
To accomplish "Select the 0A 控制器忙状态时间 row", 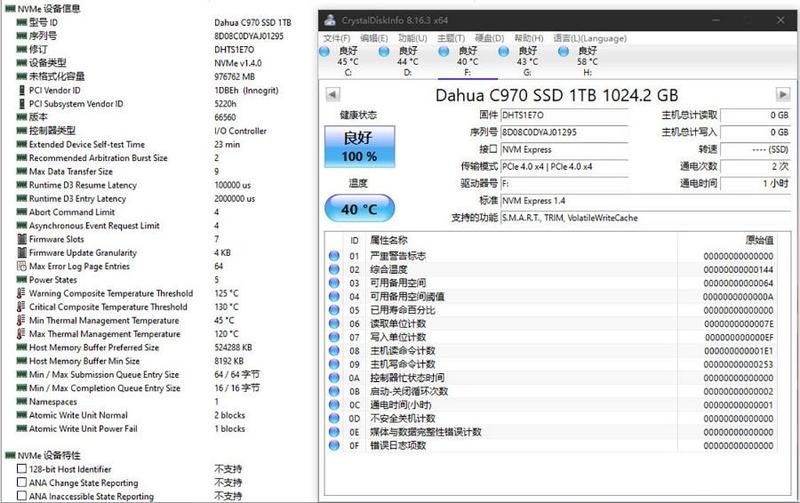I will [551, 378].
